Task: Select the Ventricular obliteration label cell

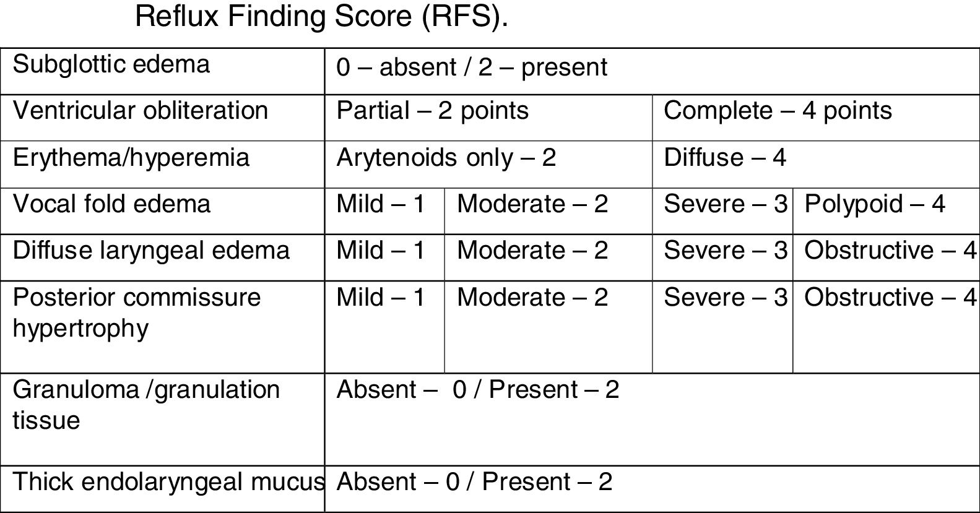Action: pos(141,111)
